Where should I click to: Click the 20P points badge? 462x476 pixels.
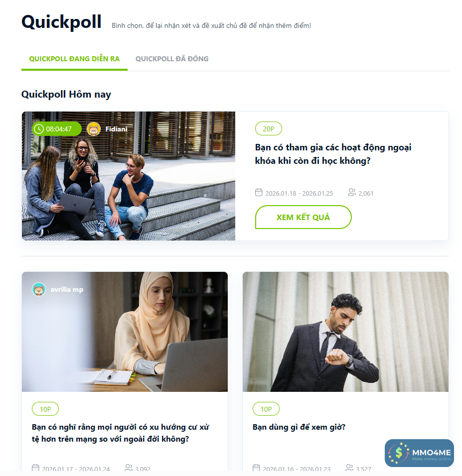(x=269, y=129)
